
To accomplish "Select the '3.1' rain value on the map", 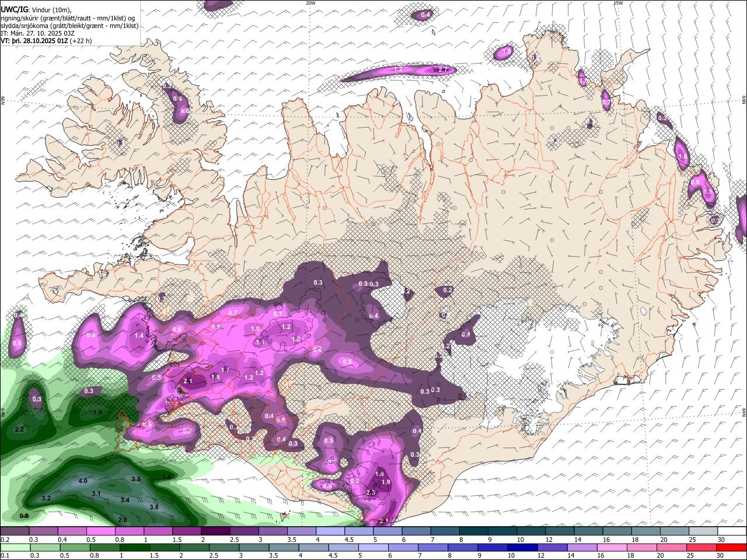I will pos(97,494).
